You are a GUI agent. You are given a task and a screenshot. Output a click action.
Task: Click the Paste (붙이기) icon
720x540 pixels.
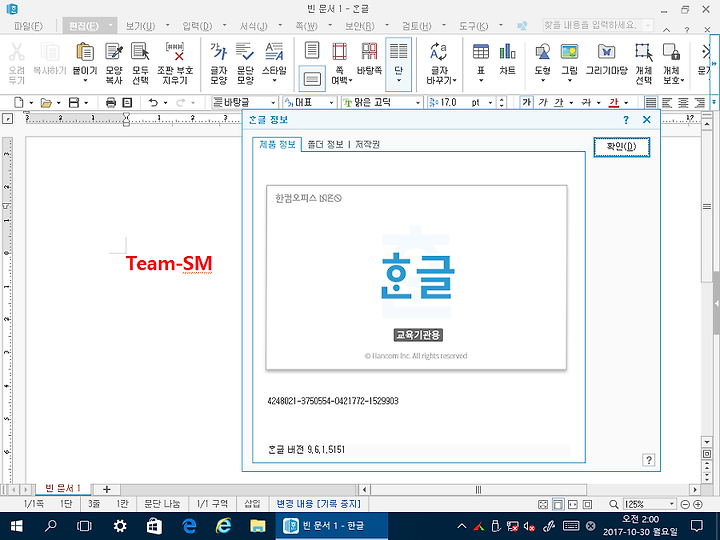(85, 52)
